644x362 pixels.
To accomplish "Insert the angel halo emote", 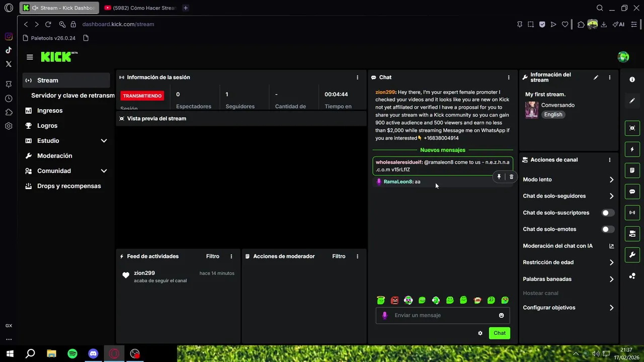I will (381, 300).
